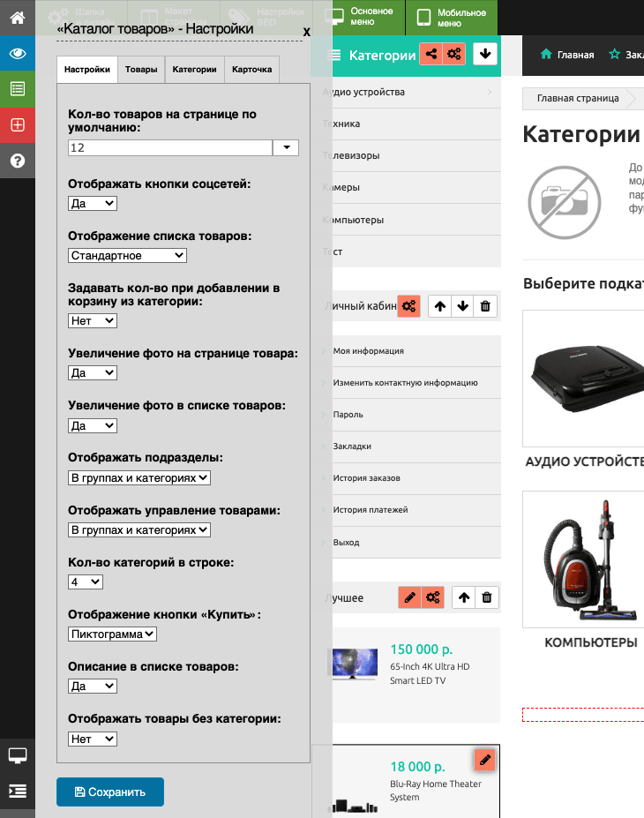
Task: Click the products per page input field
Action: (x=170, y=147)
